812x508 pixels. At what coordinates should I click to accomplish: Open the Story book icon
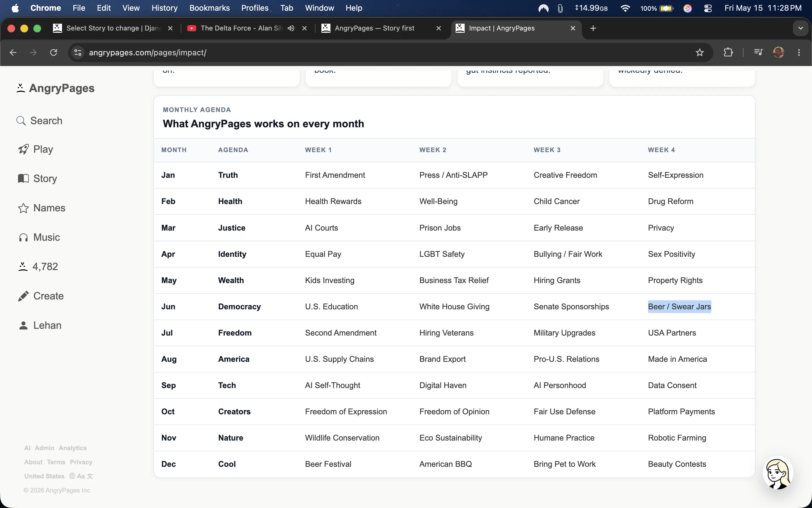(23, 178)
